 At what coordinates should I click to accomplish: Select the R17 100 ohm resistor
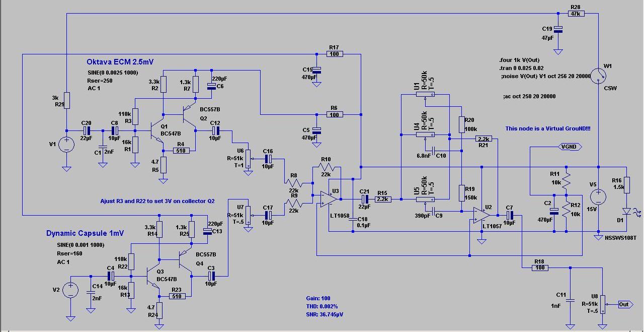click(x=335, y=54)
